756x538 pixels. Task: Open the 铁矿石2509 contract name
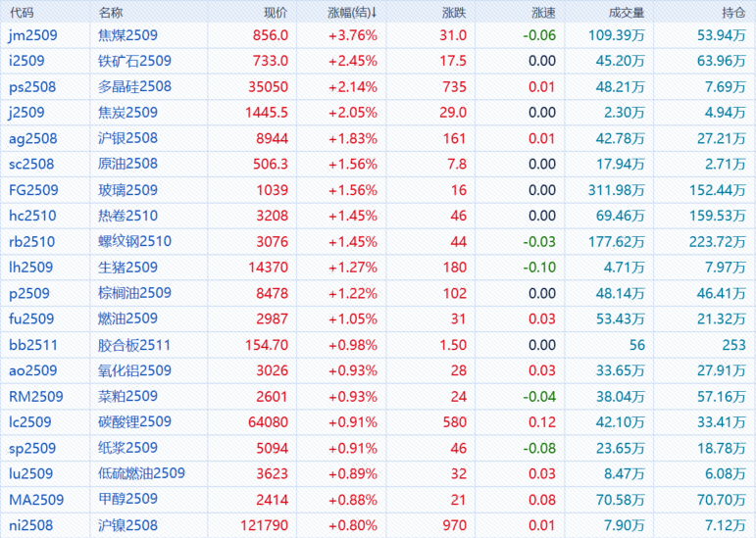[x=134, y=61]
